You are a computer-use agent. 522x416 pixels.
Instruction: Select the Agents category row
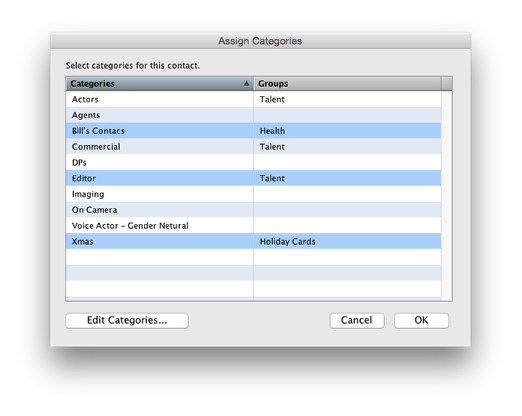pos(253,115)
